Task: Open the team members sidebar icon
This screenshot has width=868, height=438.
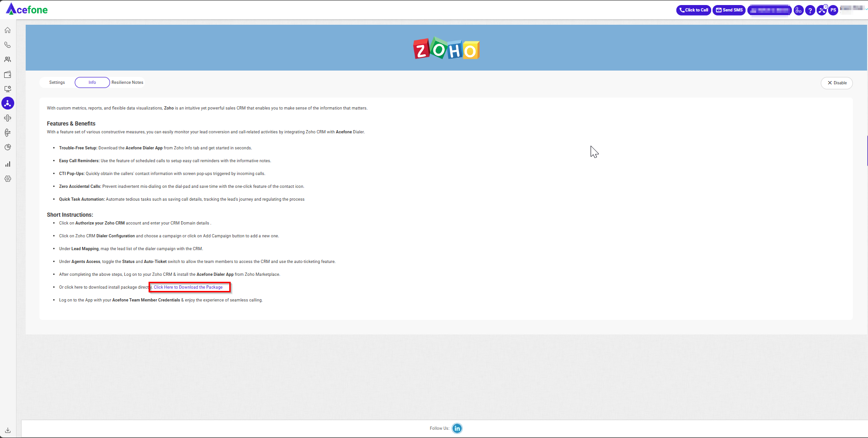Action: click(x=8, y=60)
